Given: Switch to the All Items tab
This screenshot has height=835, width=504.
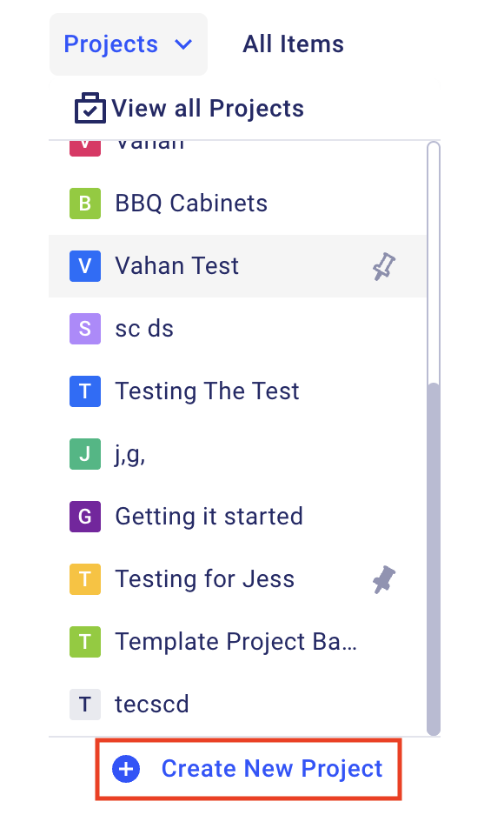Looking at the screenshot, I should [x=293, y=44].
